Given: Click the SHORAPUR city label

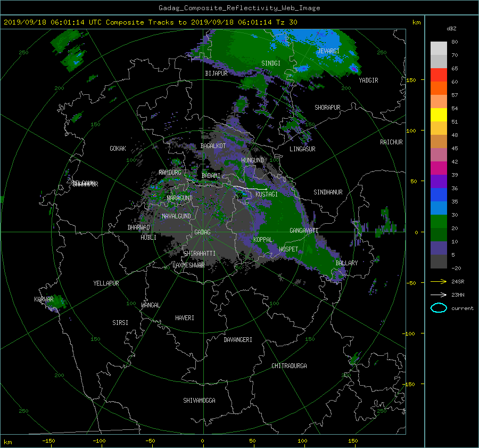Looking at the screenshot, I should (x=327, y=108).
